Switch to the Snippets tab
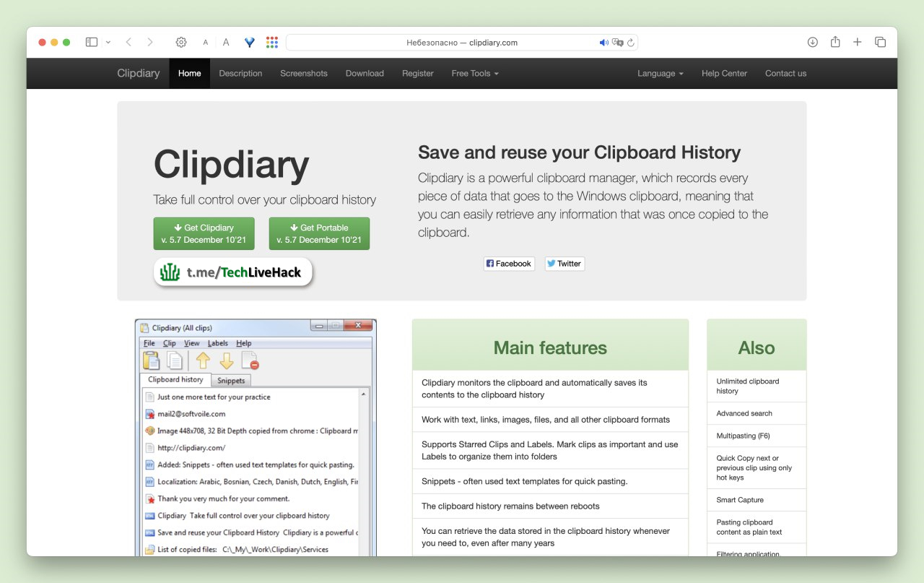 (231, 381)
